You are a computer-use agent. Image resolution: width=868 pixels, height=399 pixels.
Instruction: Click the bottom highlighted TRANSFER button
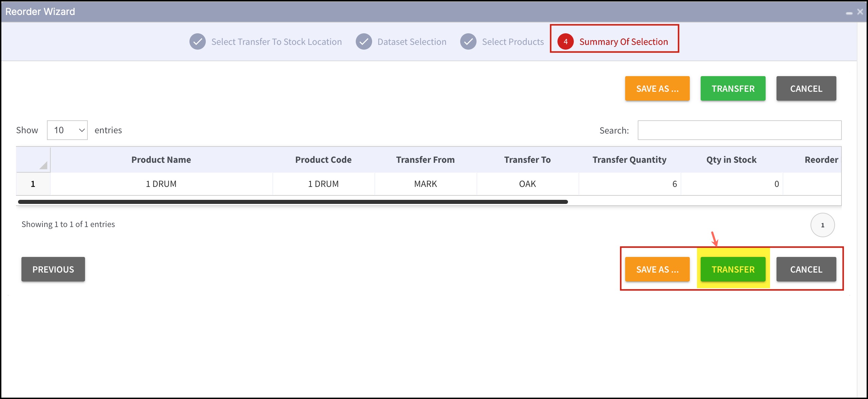point(733,270)
